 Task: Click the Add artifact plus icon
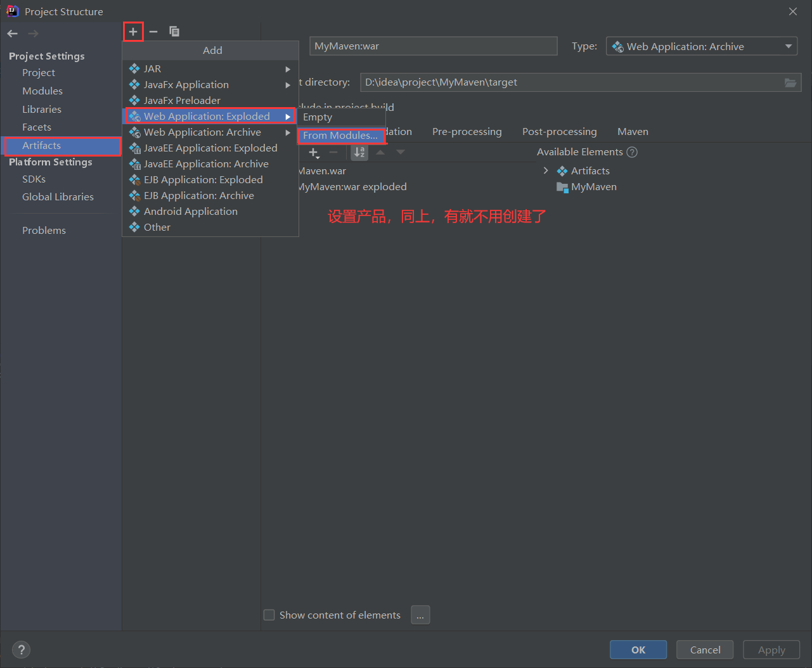(133, 32)
